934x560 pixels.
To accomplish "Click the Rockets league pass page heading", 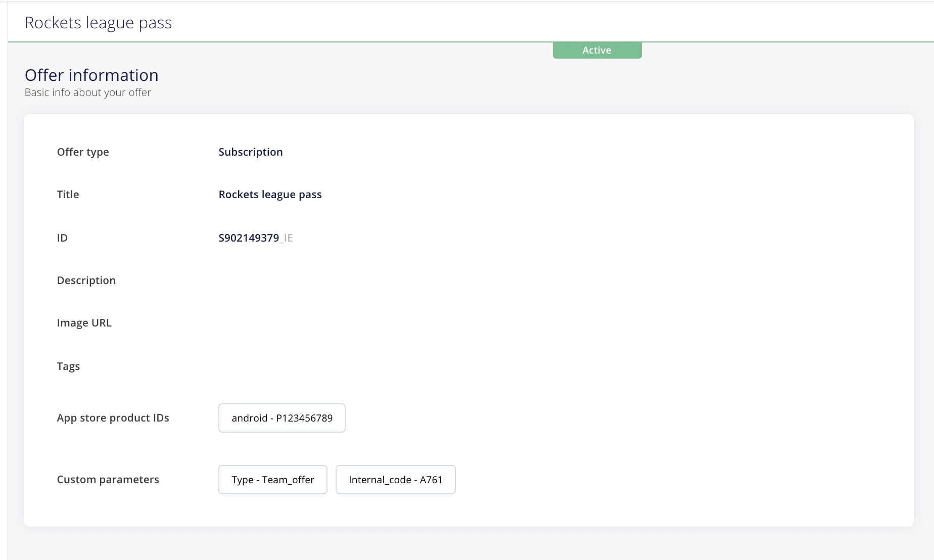I will 99,23.
